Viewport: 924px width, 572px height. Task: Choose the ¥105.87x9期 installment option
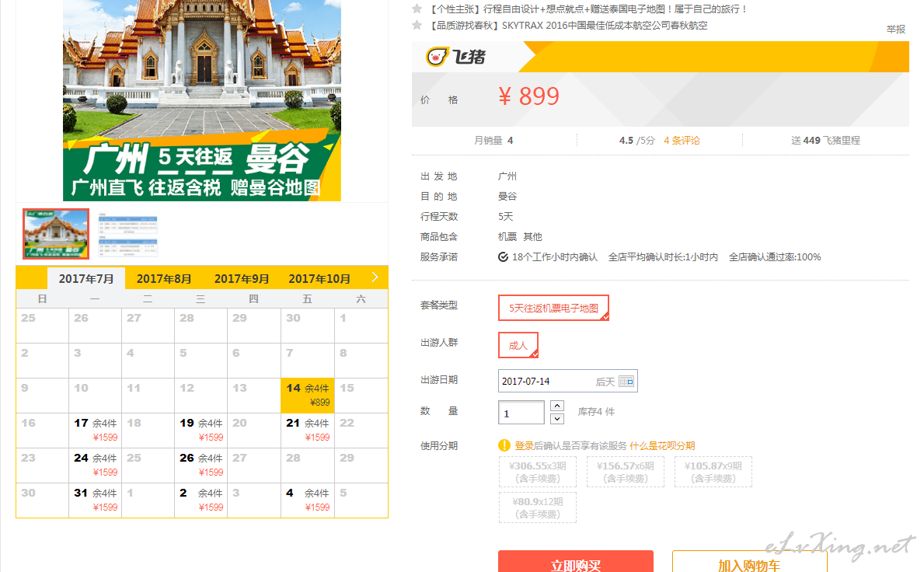[713, 472]
